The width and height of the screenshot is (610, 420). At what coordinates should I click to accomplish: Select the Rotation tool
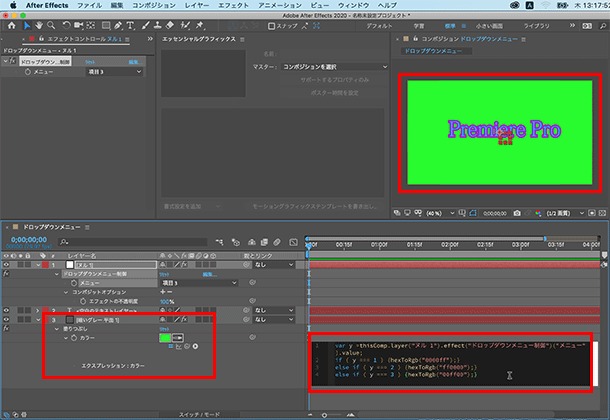tap(67, 26)
